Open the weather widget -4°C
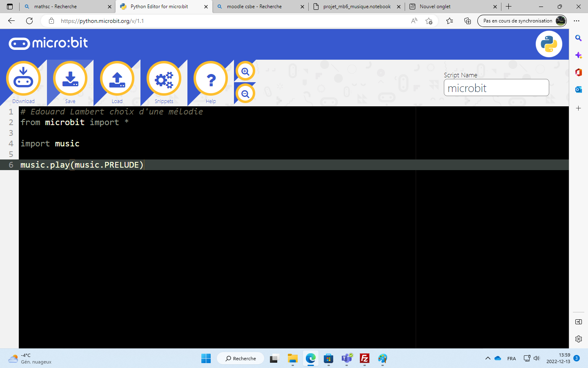This screenshot has width=588, height=368. pos(30,359)
